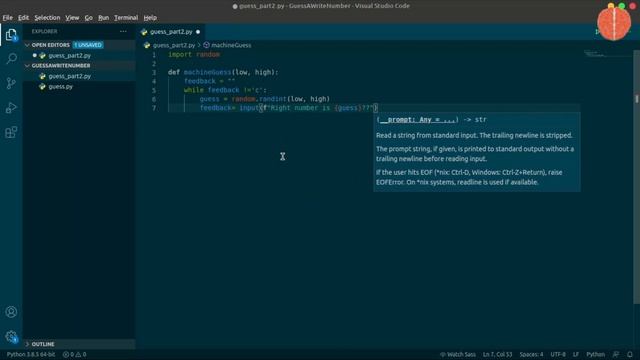Open the notifications bell in status bar
Image resolution: width=640 pixels, height=360 pixels.
click(x=630, y=354)
